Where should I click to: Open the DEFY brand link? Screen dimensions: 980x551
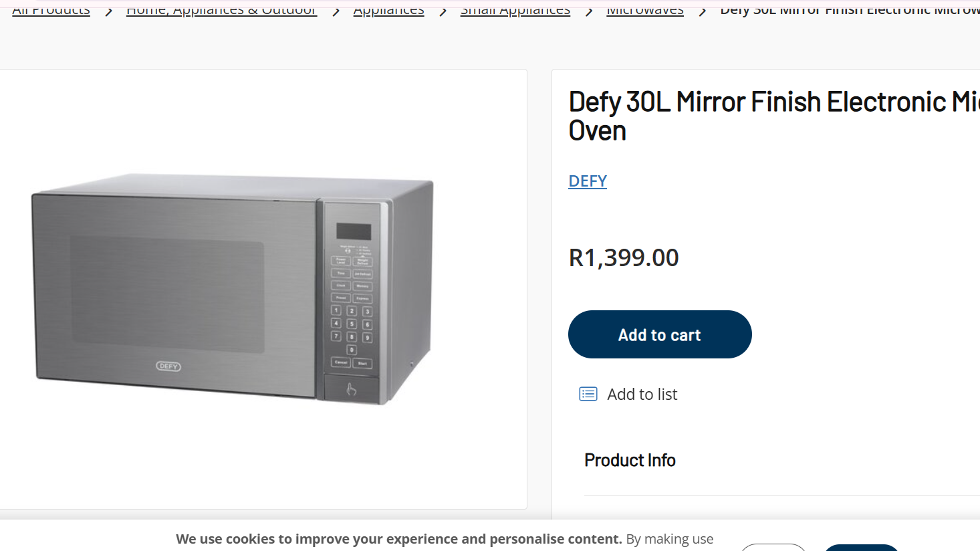click(588, 181)
